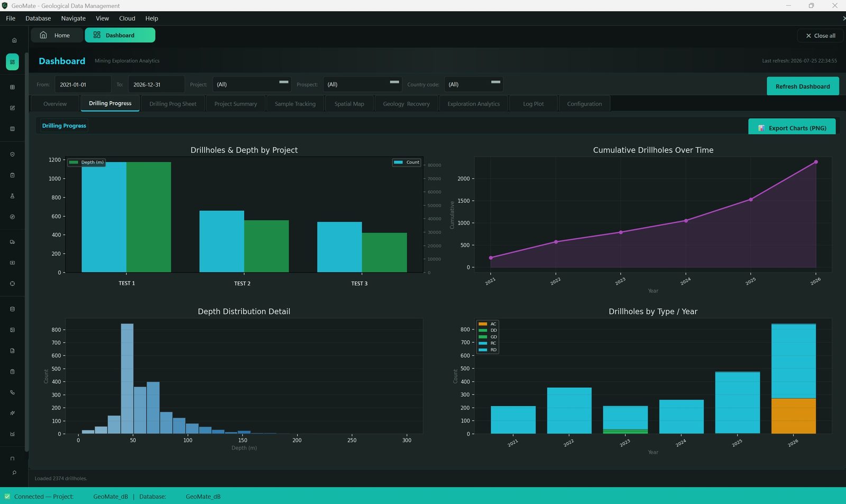Click the shield check icon in sidebar
Viewport: 846px width, 504px height.
point(12,154)
